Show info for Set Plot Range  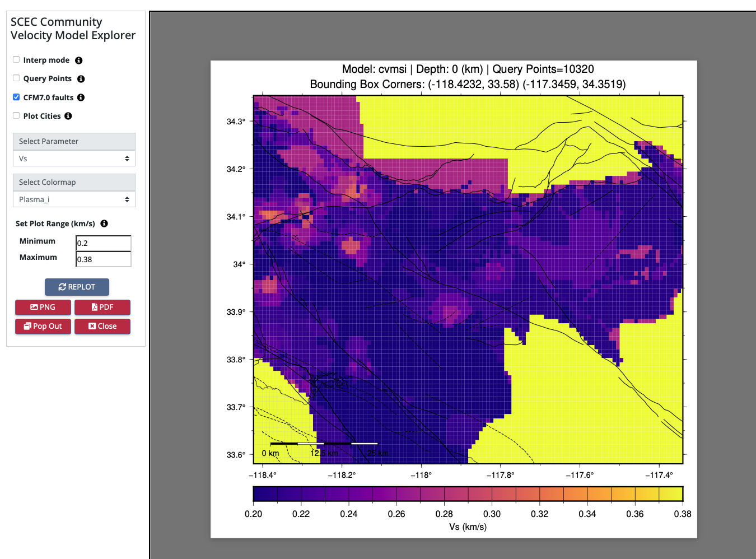coord(104,223)
